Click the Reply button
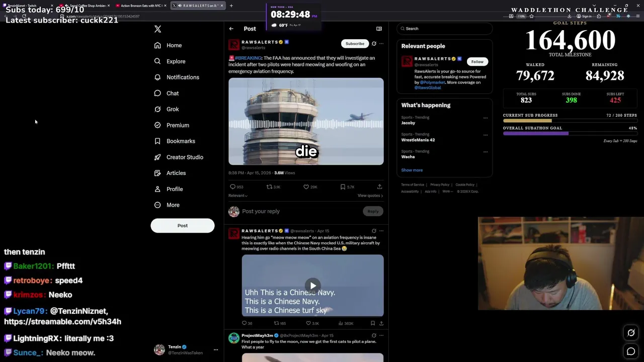644x362 pixels. [373, 211]
